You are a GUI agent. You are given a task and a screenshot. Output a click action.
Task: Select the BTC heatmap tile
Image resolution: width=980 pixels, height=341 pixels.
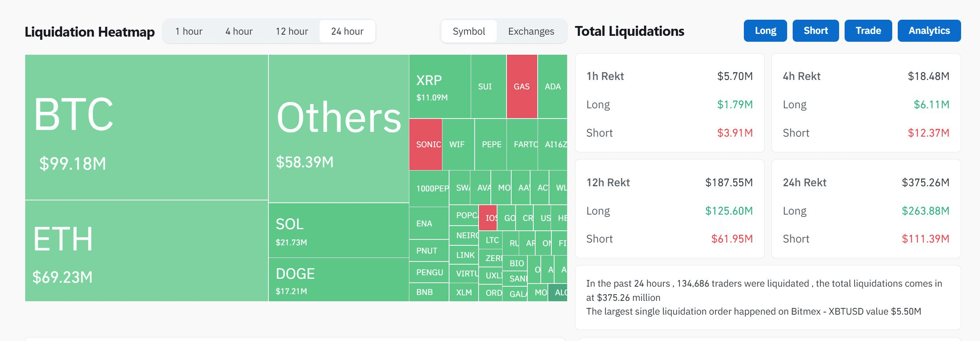point(146,127)
